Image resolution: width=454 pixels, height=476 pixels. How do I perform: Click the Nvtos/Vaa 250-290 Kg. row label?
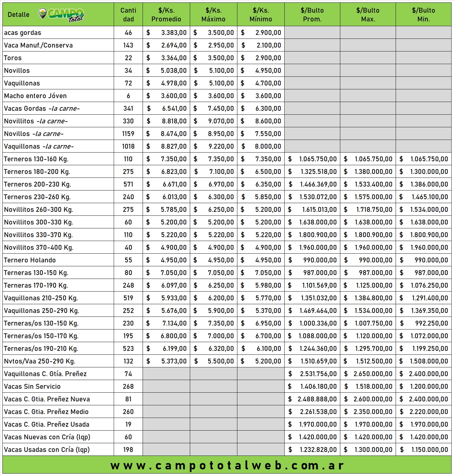(x=39, y=361)
